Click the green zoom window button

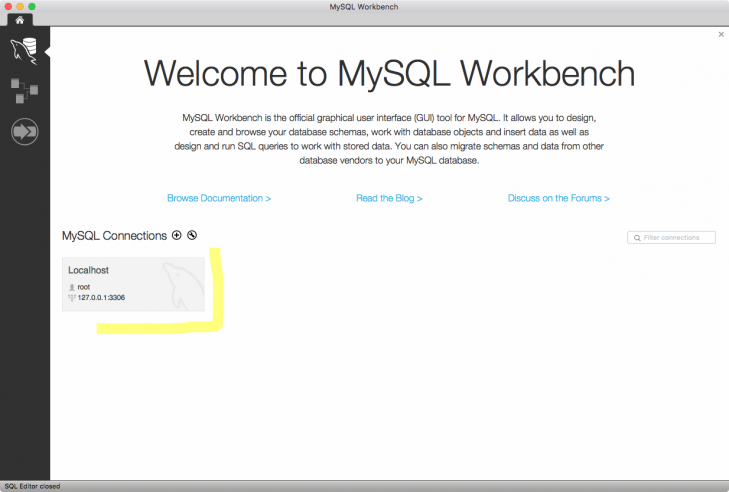(x=32, y=7)
